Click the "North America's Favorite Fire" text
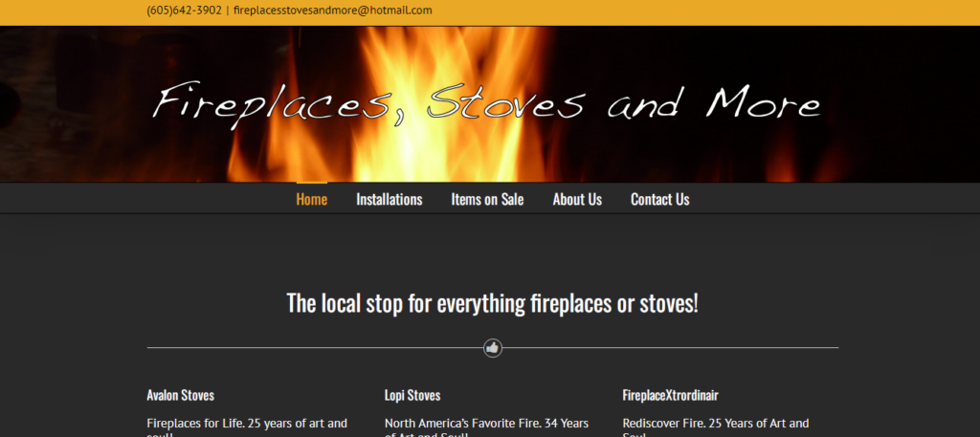Screen dimensions: 980x437 486,429
